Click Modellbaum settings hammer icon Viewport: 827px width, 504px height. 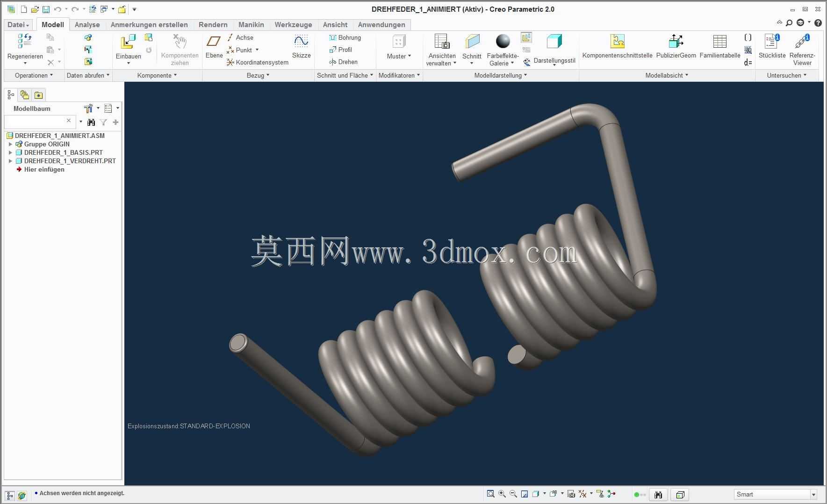(x=88, y=108)
